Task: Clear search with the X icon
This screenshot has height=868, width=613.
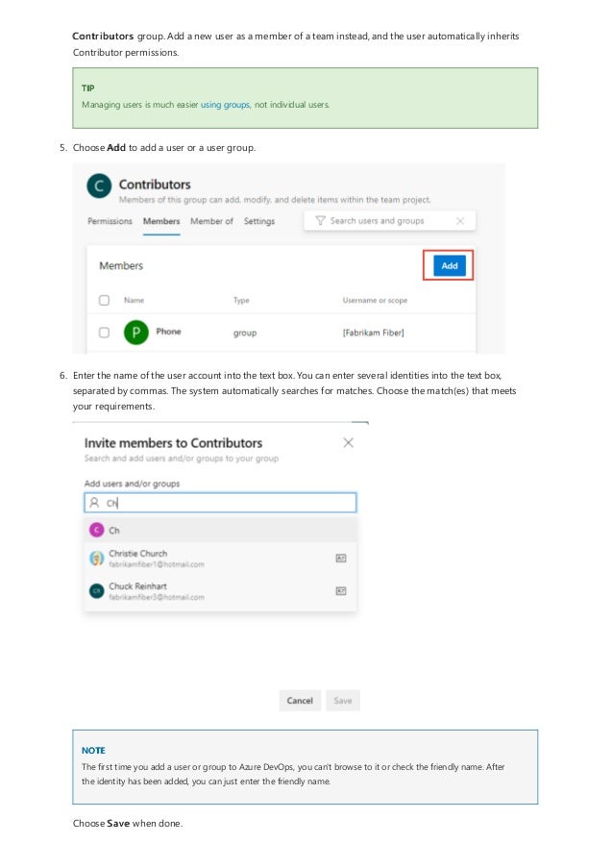Action: [459, 221]
